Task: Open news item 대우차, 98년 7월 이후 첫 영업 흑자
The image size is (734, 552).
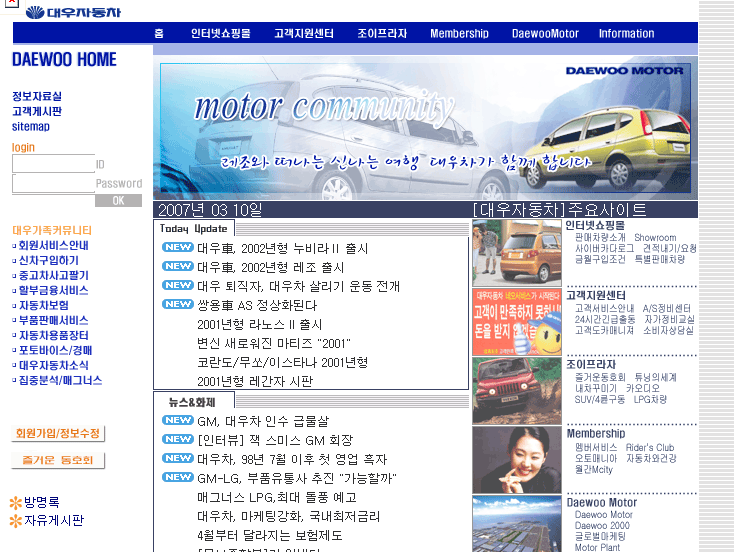Action: point(292,459)
